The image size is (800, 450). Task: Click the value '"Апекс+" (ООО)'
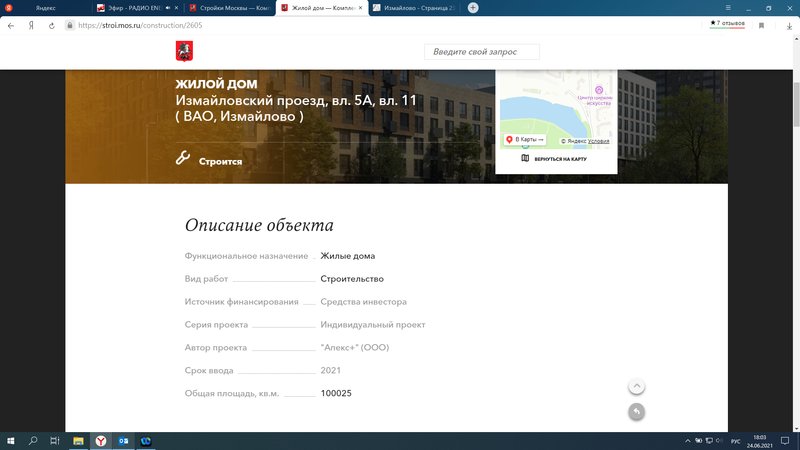tap(355, 347)
